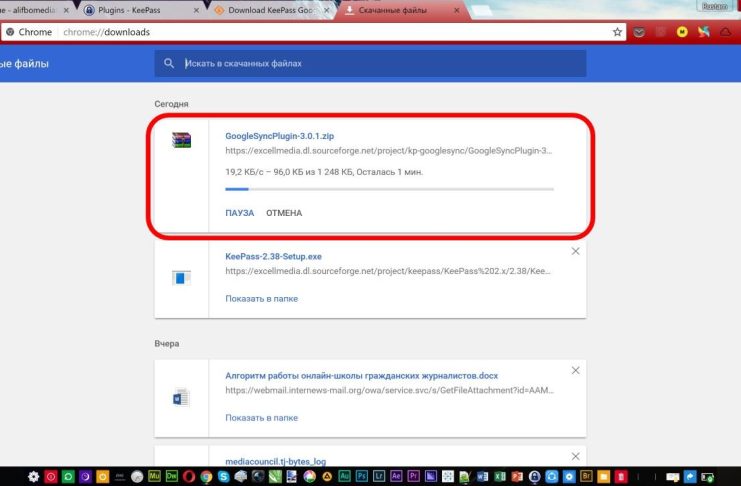The height and width of the screenshot is (486, 741).
Task: Pause the GoogleSyncPlugin download with ПАУЗА
Action: tap(240, 213)
